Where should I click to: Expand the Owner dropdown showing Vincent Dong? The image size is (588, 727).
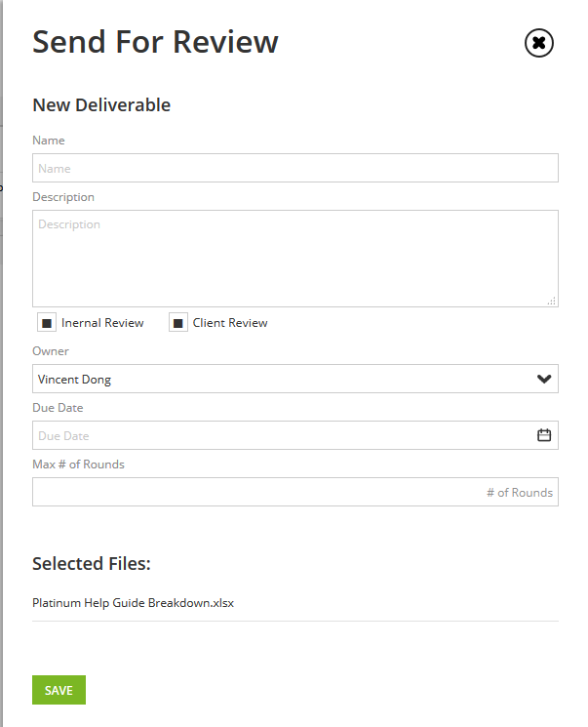[x=295, y=379]
